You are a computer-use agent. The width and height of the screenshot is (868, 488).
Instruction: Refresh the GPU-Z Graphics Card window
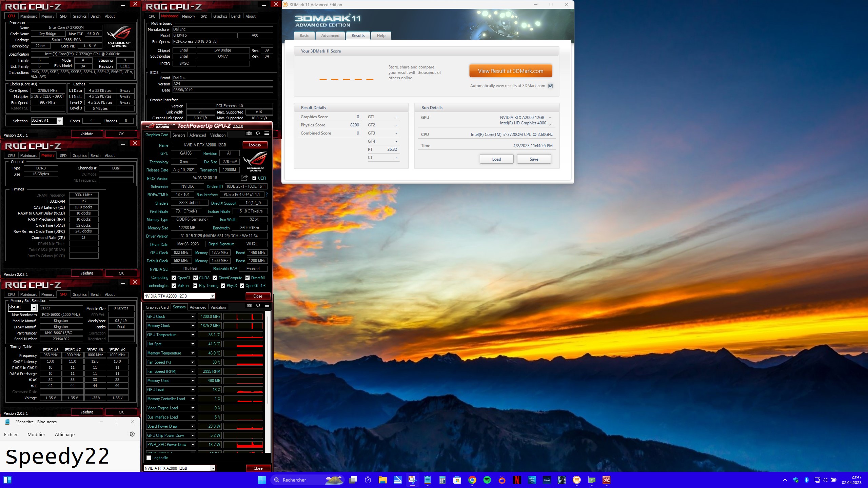tap(258, 134)
